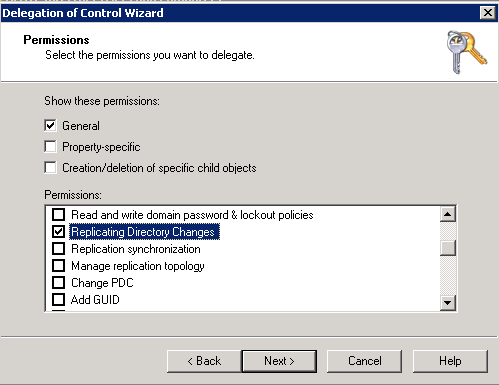Cancel the delegation wizard

(x=364, y=361)
